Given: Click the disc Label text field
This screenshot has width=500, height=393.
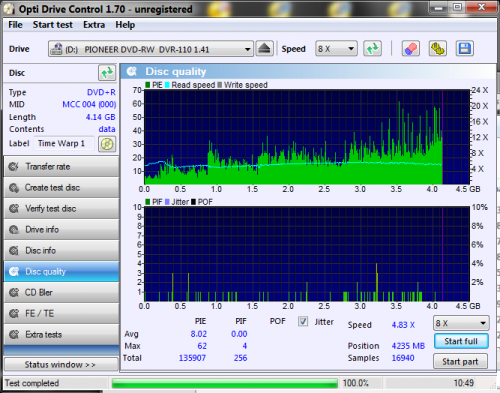Looking at the screenshot, I should 65,144.
